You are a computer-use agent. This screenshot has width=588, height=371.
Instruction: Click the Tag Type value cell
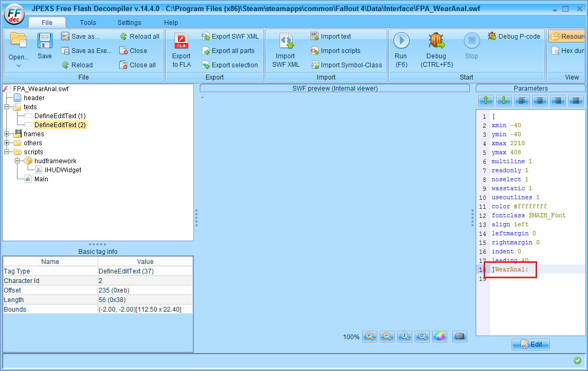coord(145,271)
